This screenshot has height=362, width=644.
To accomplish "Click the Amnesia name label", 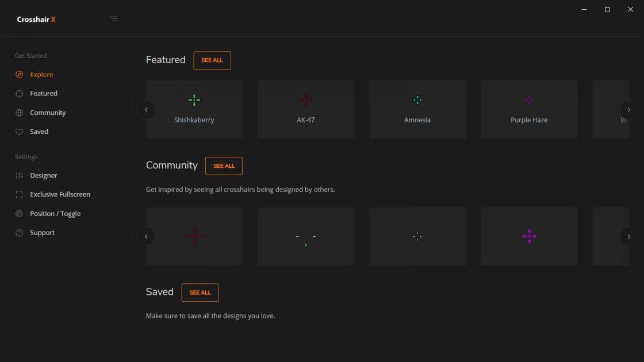I will [417, 120].
